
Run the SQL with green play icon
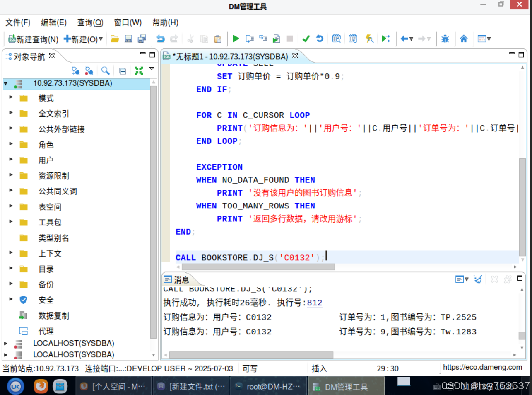click(236, 39)
